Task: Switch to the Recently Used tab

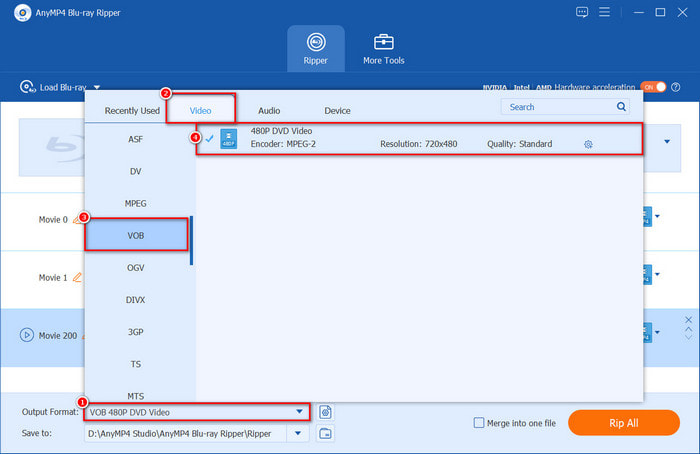Action: [132, 111]
